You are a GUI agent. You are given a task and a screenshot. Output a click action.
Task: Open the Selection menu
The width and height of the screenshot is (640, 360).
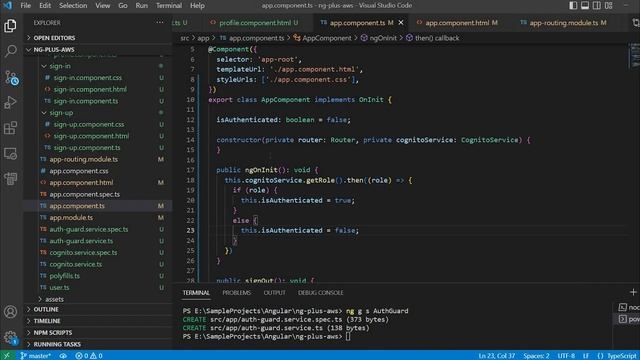coord(73,5)
